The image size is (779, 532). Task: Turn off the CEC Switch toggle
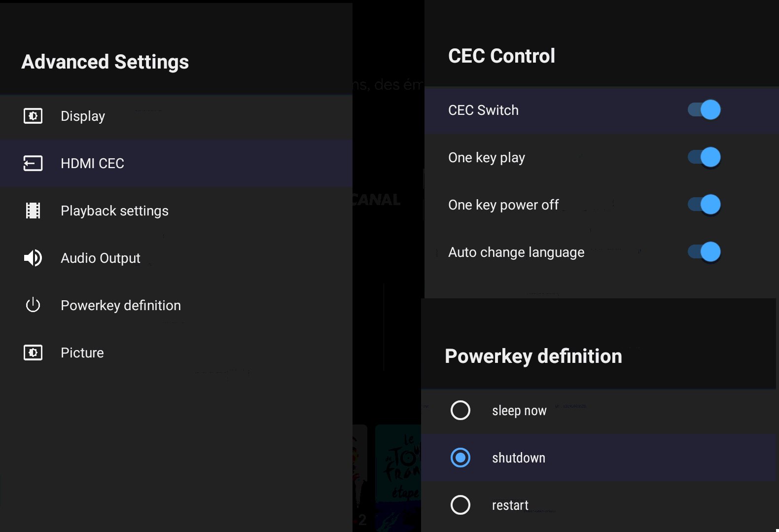click(x=704, y=109)
